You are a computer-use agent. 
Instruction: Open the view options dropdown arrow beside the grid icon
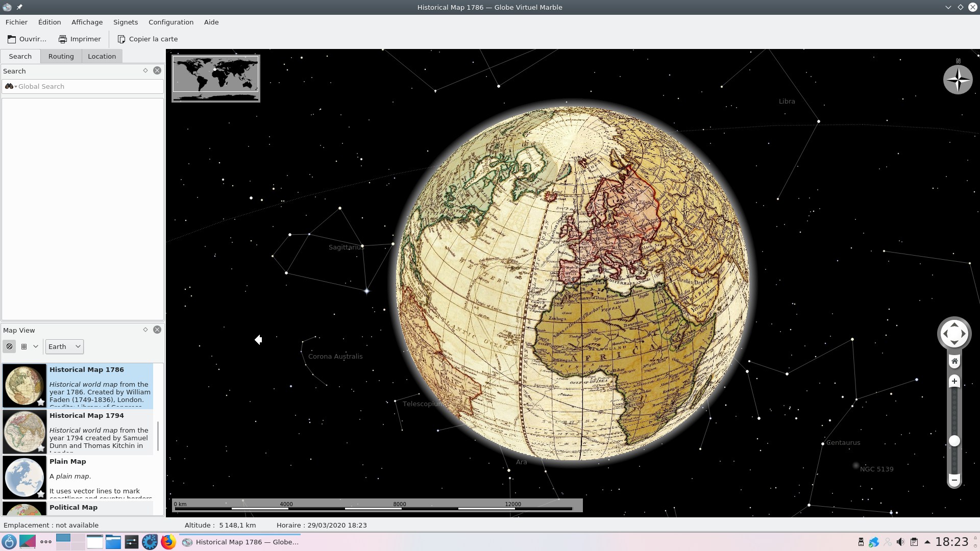[36, 346]
